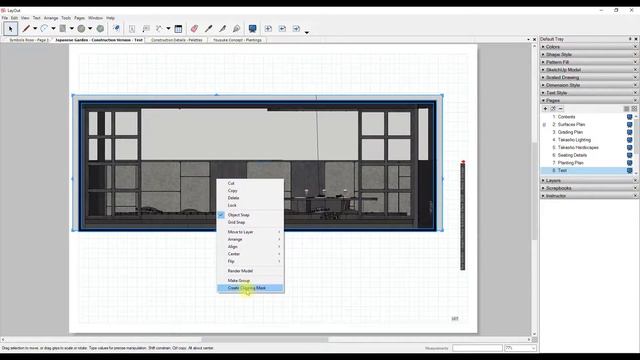The image size is (640, 360).
Task: Toggle presentation visibility for Surfaces Plan
Action: [629, 124]
